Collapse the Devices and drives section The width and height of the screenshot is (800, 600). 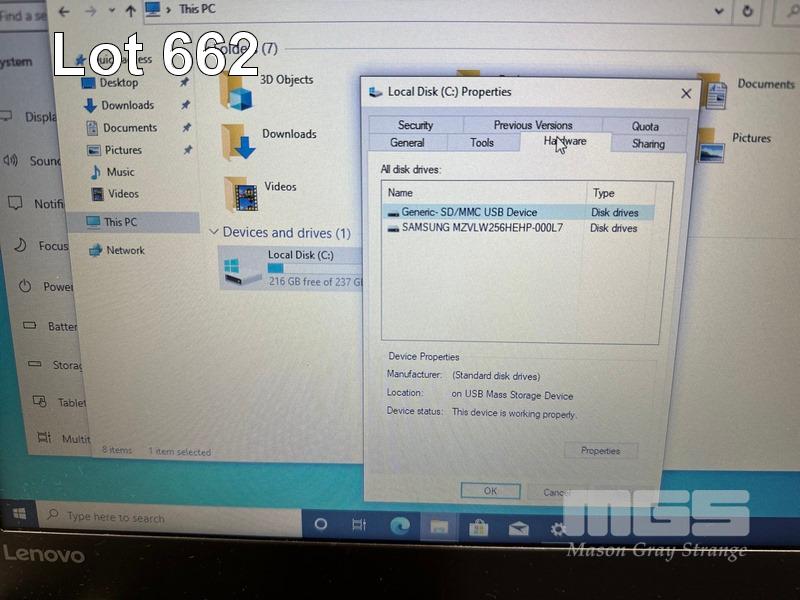[x=213, y=232]
